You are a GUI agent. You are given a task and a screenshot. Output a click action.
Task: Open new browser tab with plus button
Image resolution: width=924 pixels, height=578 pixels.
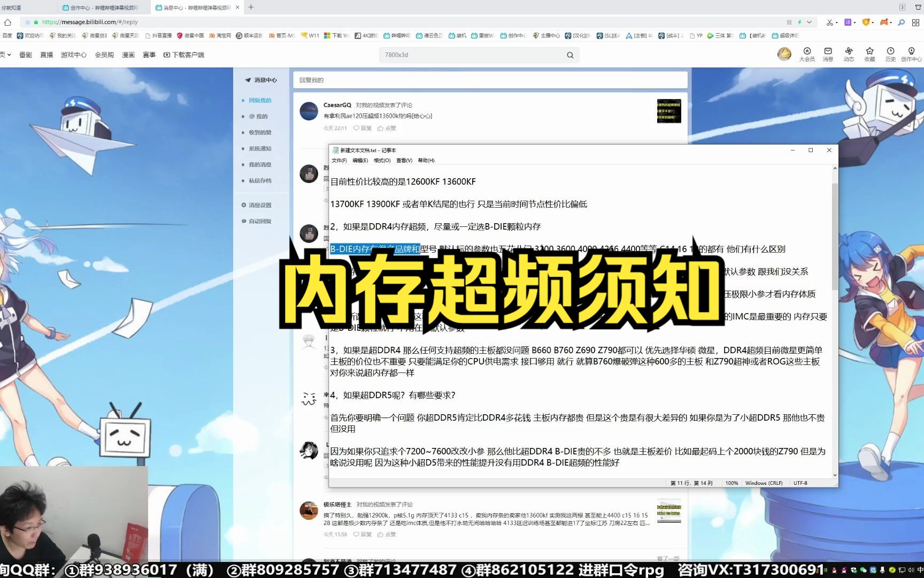tap(251, 7)
